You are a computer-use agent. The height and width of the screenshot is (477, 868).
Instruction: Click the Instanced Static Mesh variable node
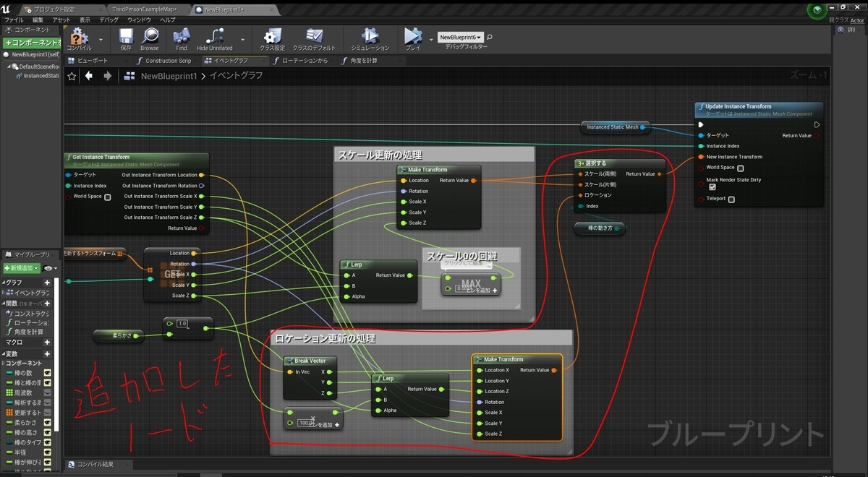tap(615, 127)
